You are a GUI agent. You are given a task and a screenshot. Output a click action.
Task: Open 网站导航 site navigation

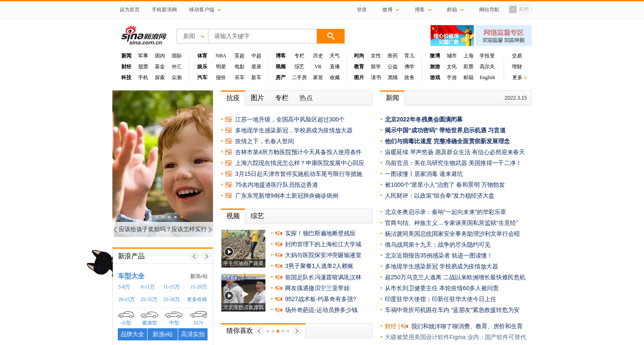point(489,10)
